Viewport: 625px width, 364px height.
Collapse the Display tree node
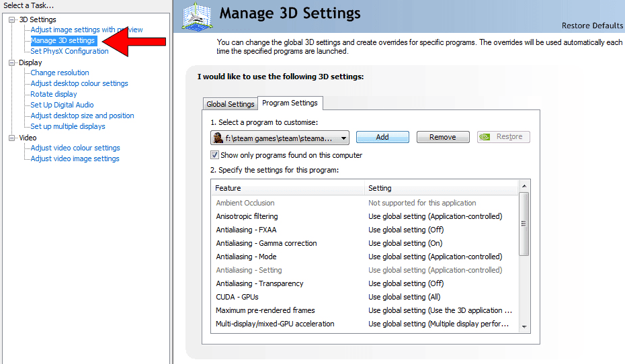pos(12,62)
